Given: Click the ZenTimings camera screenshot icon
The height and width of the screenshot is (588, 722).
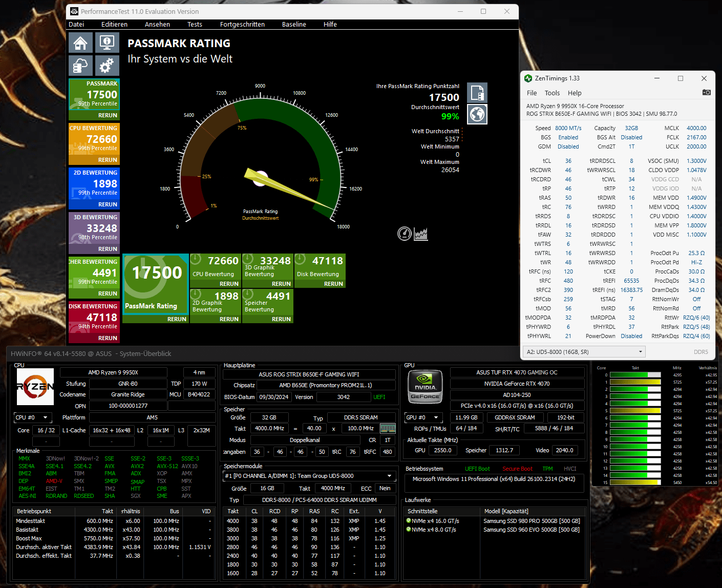Looking at the screenshot, I should [x=706, y=93].
